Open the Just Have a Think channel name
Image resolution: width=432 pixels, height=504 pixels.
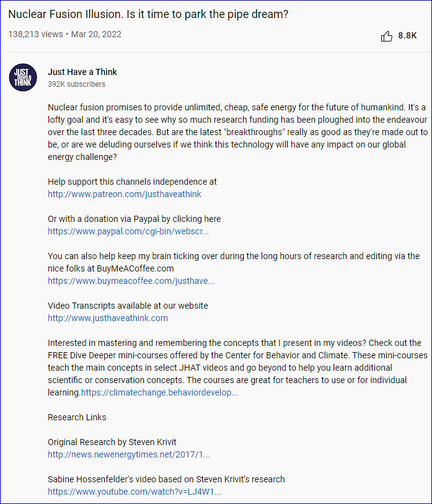pos(82,72)
